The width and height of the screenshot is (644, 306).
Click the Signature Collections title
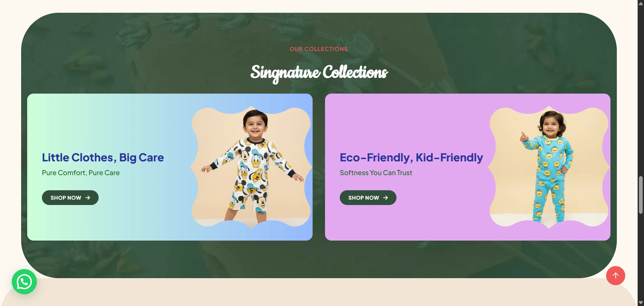coord(319,73)
